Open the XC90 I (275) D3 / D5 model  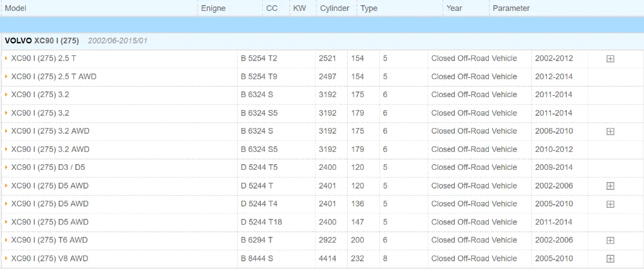tap(48, 167)
